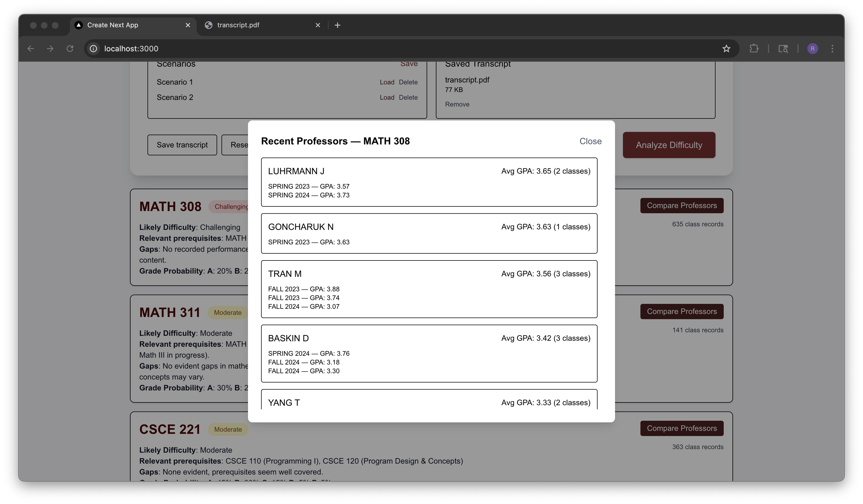This screenshot has width=863, height=504.
Task: Close the transcript.pdf tab
Action: click(317, 25)
